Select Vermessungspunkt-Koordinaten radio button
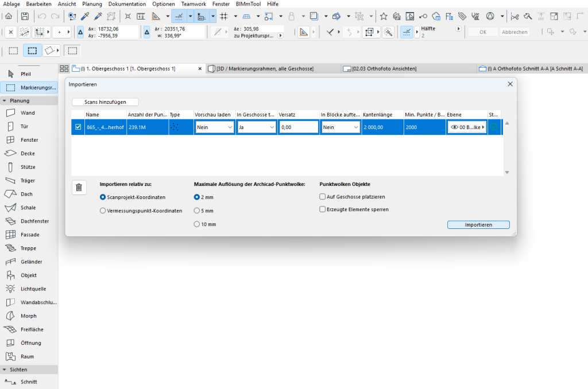This screenshot has width=588, height=389. point(103,211)
